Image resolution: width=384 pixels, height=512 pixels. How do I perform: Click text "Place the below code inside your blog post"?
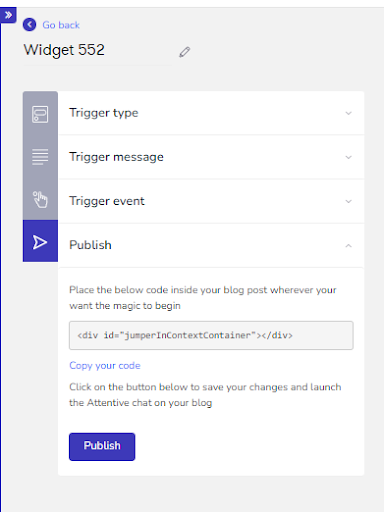coord(168,290)
